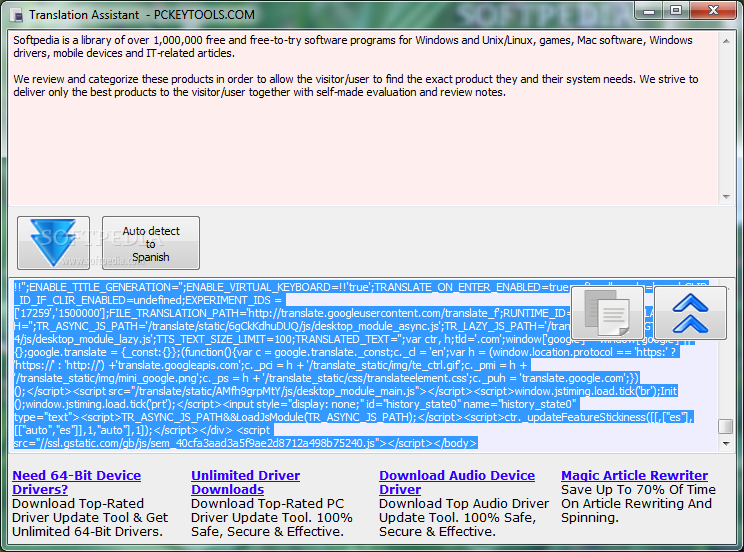Click the output line starting 'src="//ssl.gstatic.com'
The width and height of the screenshot is (744, 552).
pyautogui.click(x=245, y=443)
